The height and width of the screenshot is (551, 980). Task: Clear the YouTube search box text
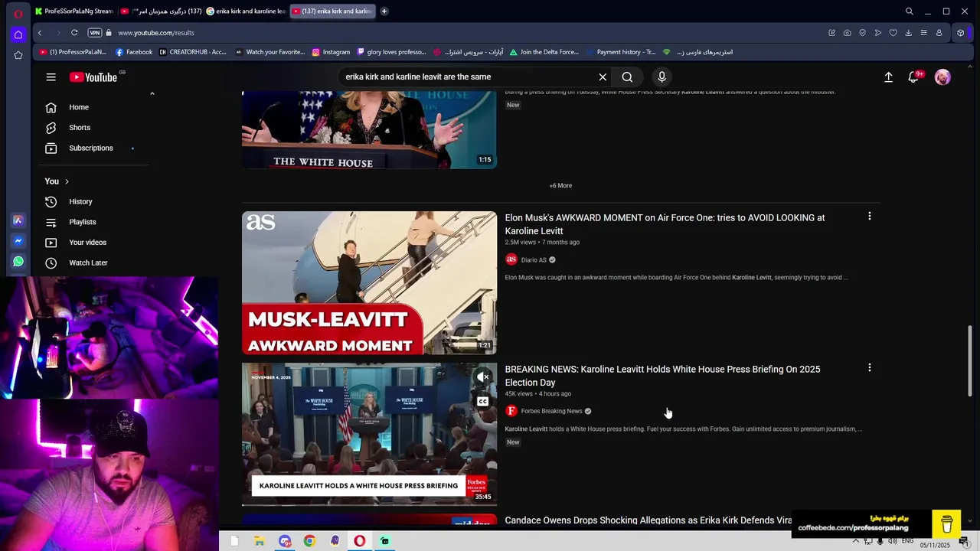[603, 77]
